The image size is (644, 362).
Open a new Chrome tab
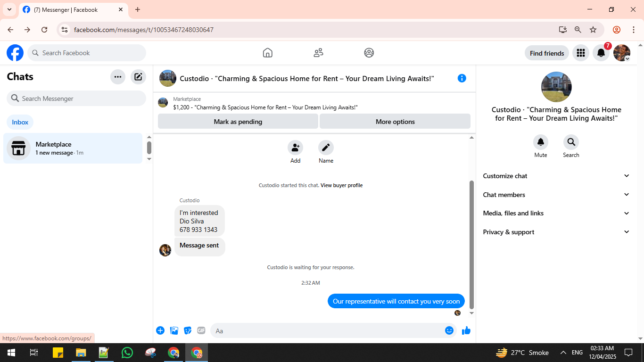(x=138, y=9)
